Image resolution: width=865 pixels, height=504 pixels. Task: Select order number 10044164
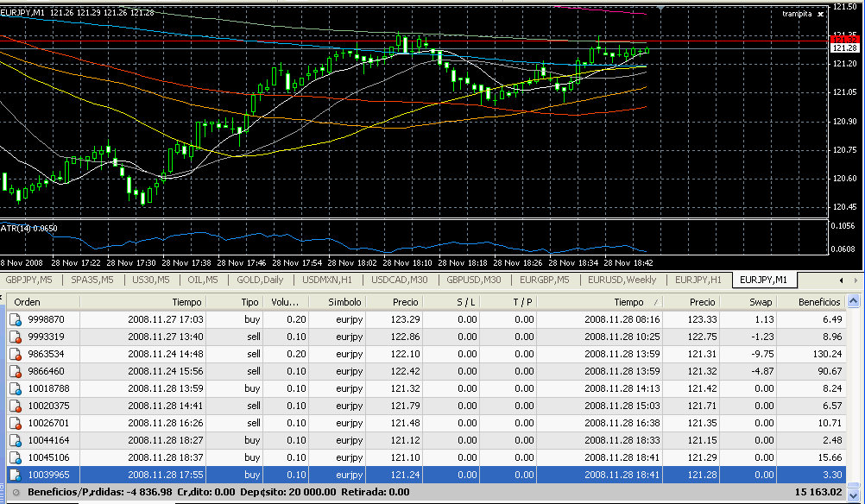coord(49,441)
